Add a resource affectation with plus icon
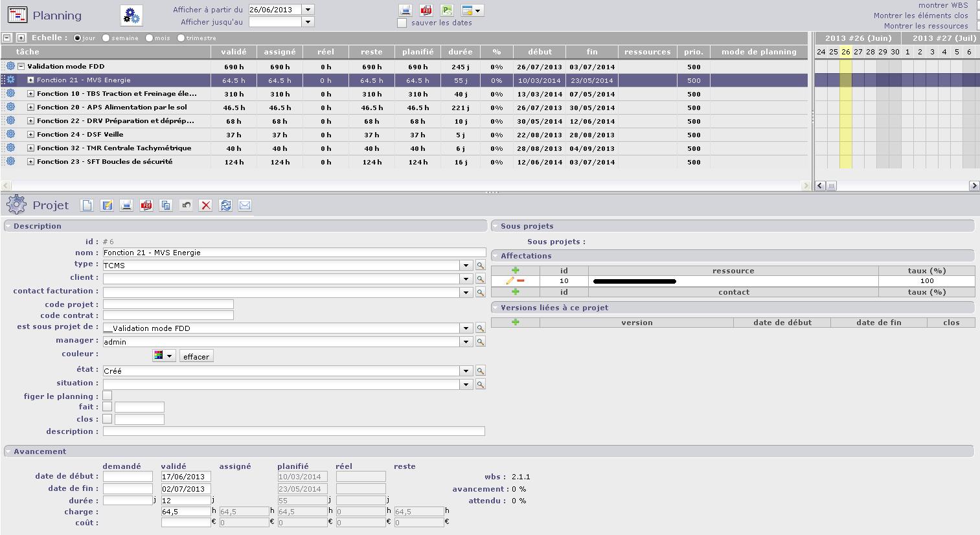The image size is (980, 535). click(x=516, y=271)
